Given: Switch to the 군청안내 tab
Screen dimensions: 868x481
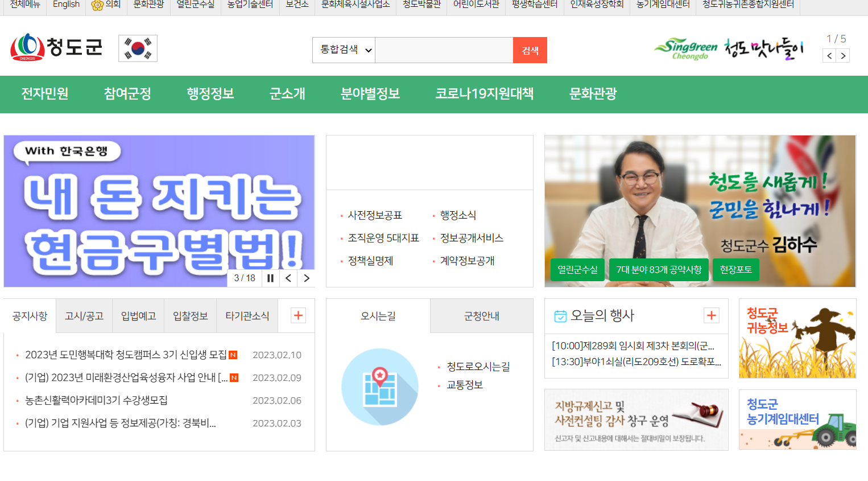Looking at the screenshot, I should pos(481,315).
